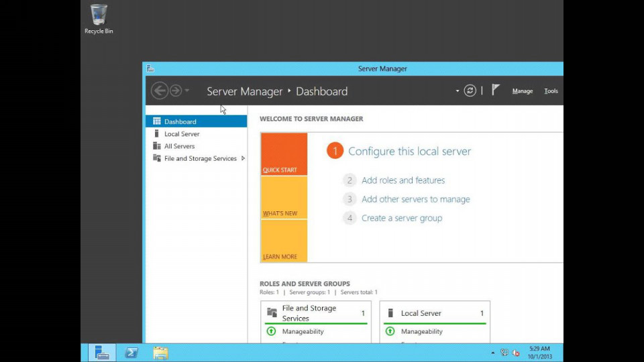Click the step 4 number circle
This screenshot has height=362, width=644.
(x=350, y=218)
